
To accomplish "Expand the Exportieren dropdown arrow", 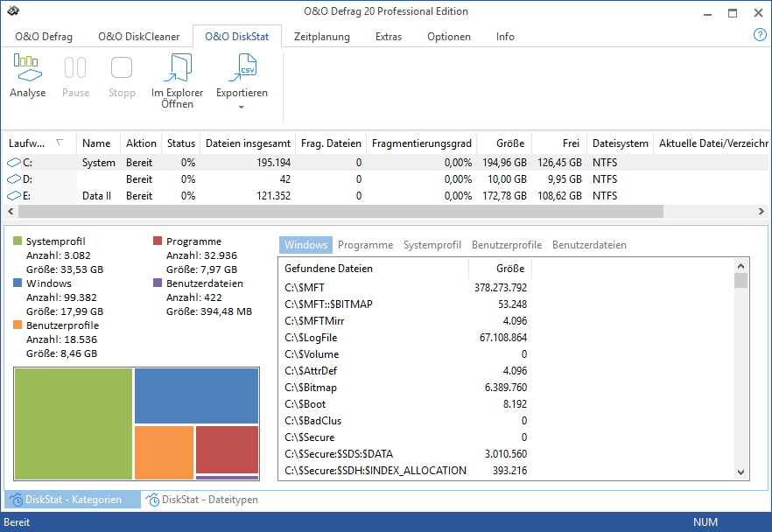I will tap(242, 108).
